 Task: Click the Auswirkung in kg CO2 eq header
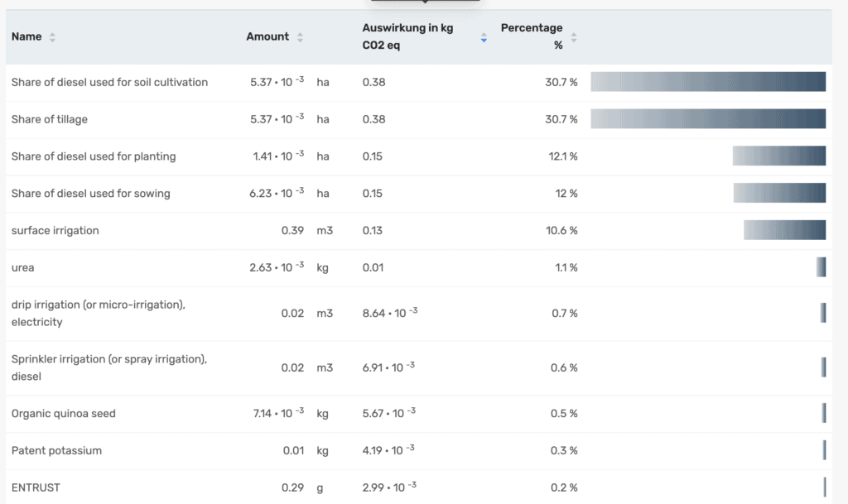(407, 36)
